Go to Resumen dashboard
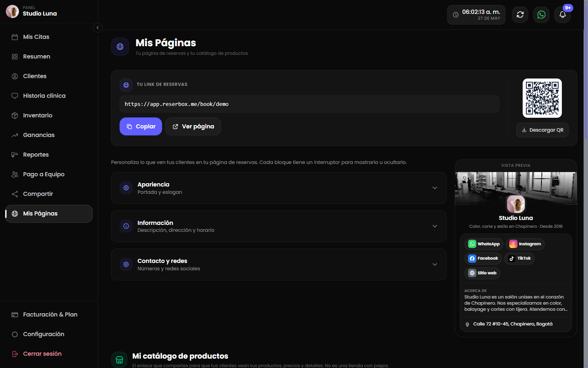Screen dimensions: 588x368 [x=49, y=56]
